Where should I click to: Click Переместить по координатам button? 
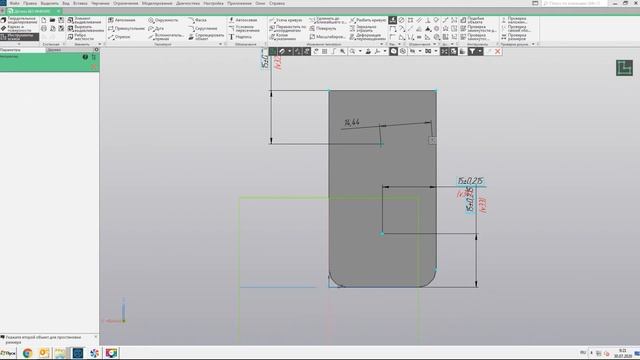[x=288, y=29]
